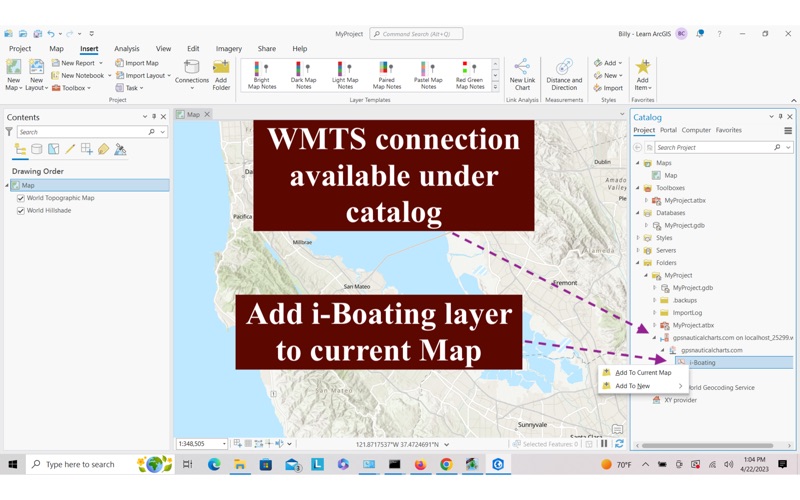Collapse the Folders node in Catalog
Screen dimensions: 800x500
638,263
